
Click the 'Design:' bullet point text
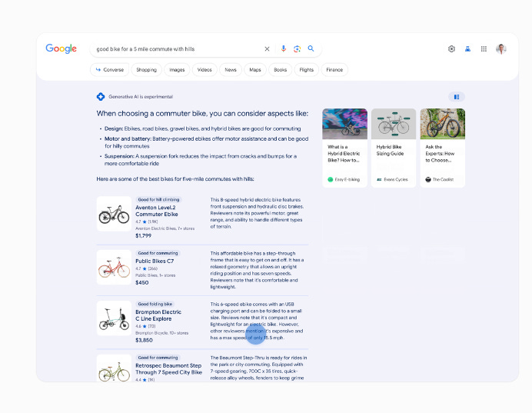[x=202, y=128]
